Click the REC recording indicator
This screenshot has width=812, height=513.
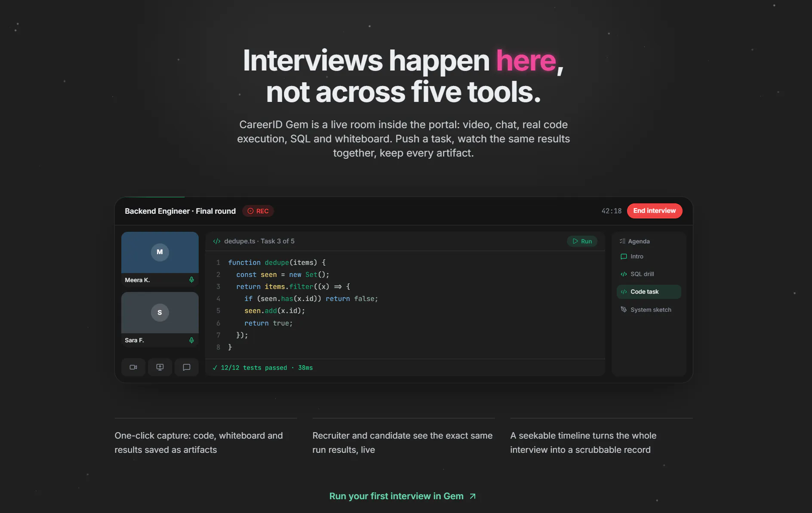coord(258,211)
